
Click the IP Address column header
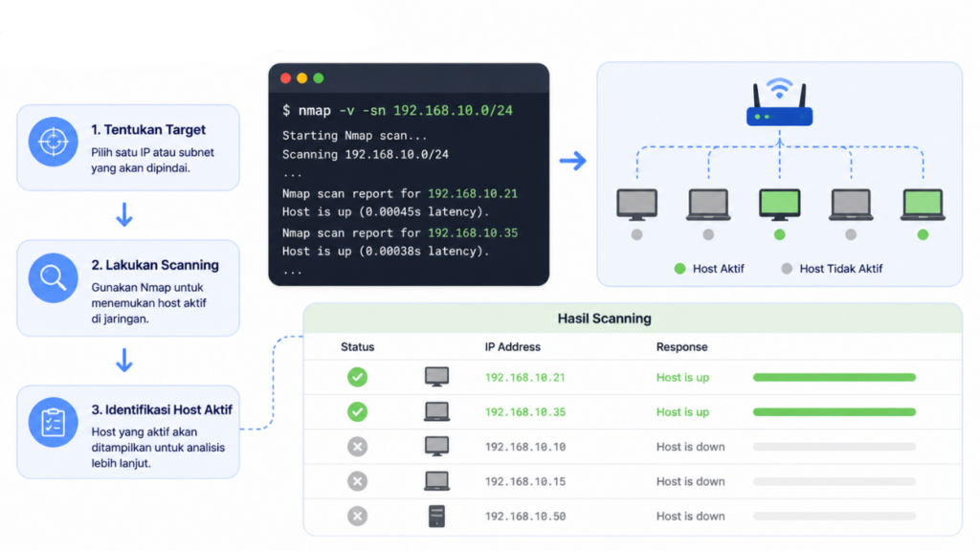point(513,346)
